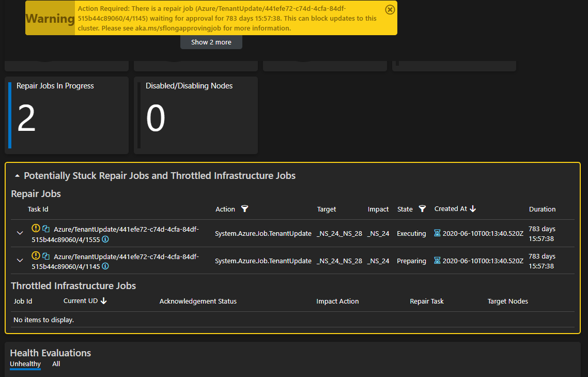Select the Executing state cell
Screen dimensions: 588x377
[x=411, y=234]
